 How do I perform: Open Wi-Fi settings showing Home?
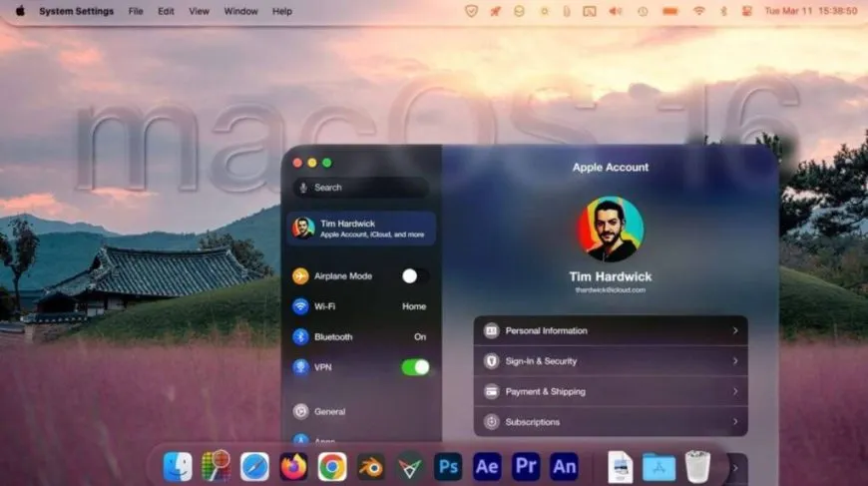pos(361,306)
